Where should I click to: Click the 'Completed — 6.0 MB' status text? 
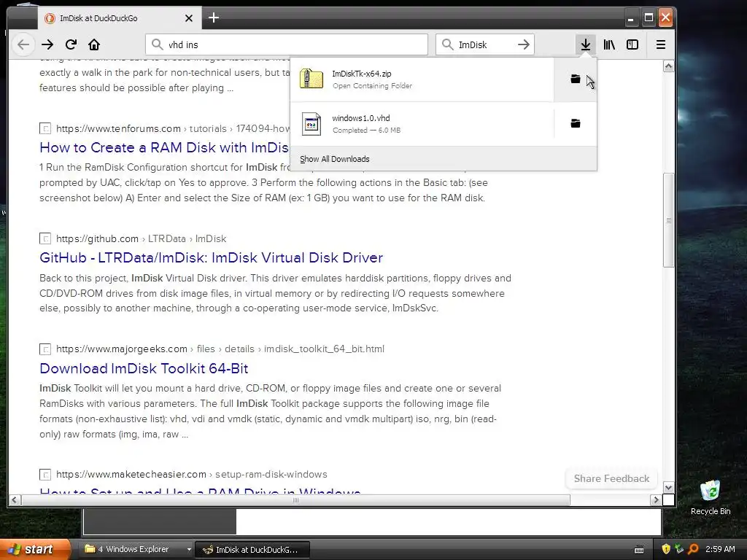pyautogui.click(x=366, y=130)
